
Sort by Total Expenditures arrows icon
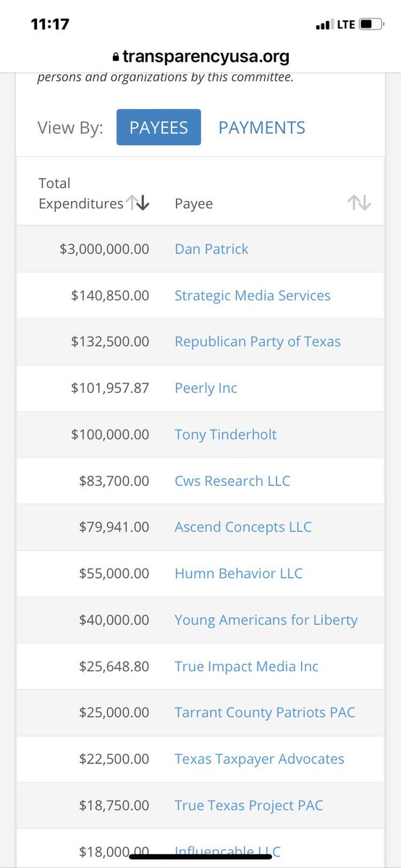[x=138, y=203]
